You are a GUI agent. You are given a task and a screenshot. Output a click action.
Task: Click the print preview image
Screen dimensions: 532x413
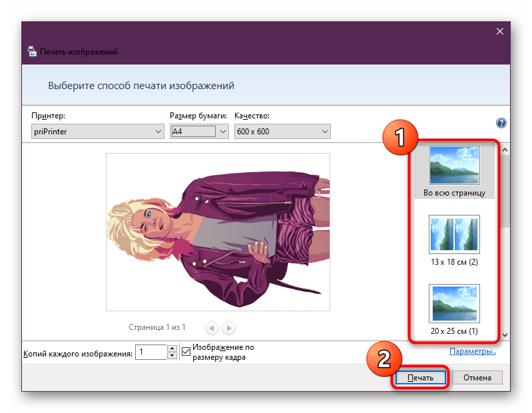click(218, 232)
